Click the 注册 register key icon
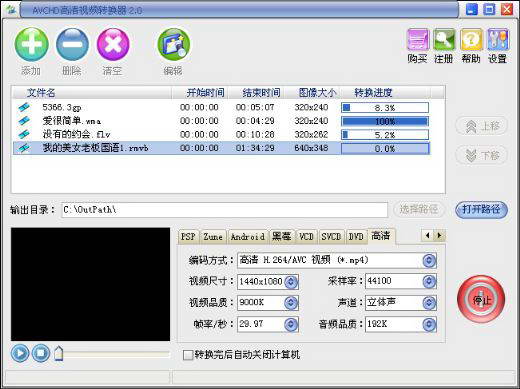 pyautogui.click(x=444, y=40)
